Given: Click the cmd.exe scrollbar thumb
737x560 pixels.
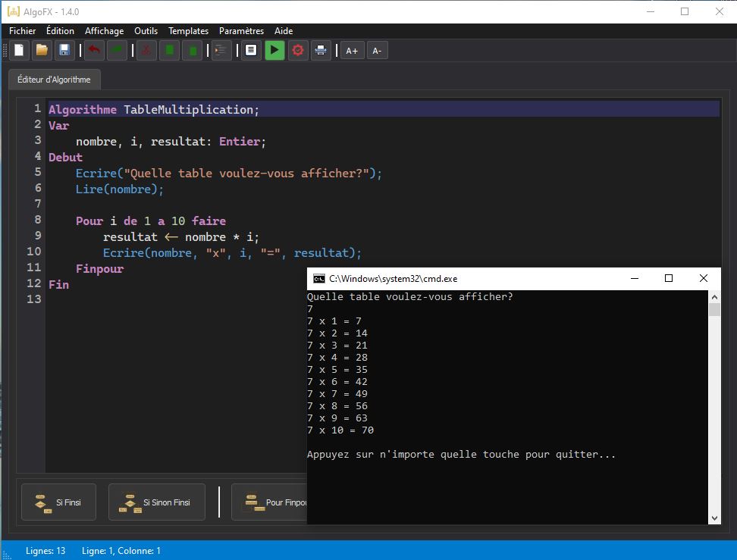Looking at the screenshot, I should [714, 310].
